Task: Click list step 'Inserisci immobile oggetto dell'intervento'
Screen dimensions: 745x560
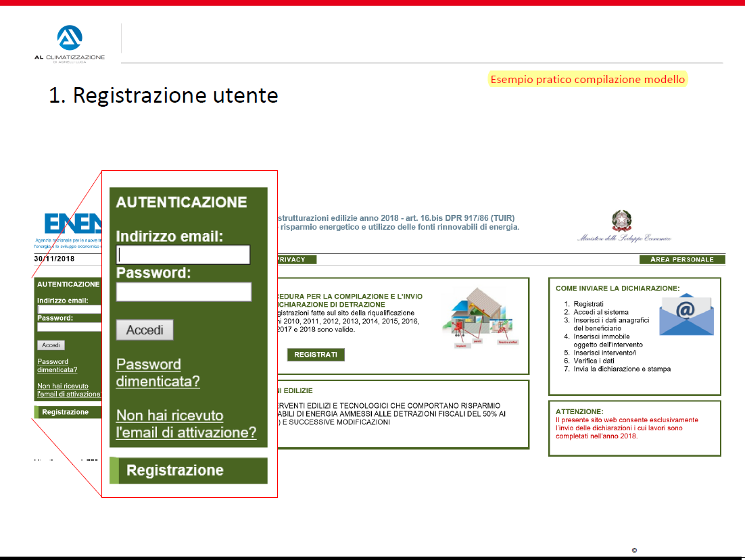Action: (608, 340)
